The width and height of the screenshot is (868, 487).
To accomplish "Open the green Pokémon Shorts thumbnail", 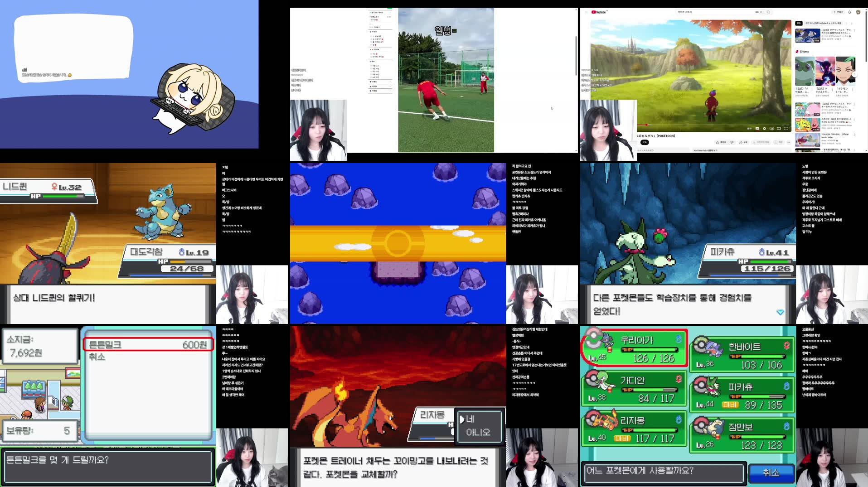I will (805, 71).
